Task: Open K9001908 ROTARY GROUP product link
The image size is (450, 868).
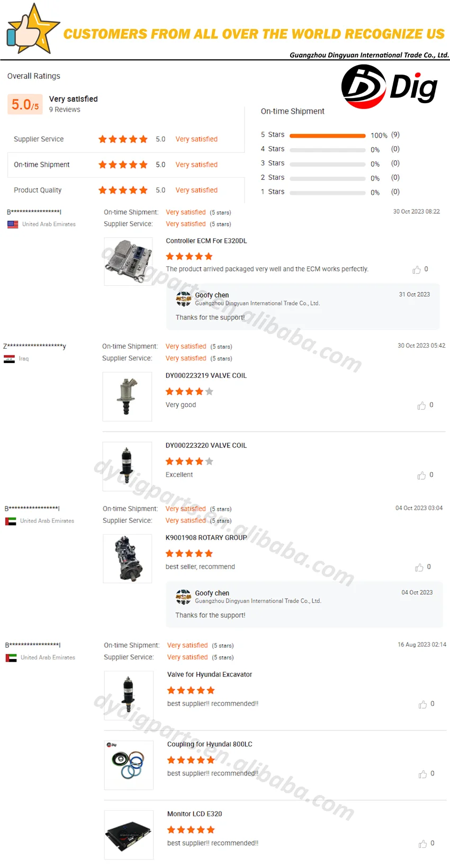Action: pos(206,538)
